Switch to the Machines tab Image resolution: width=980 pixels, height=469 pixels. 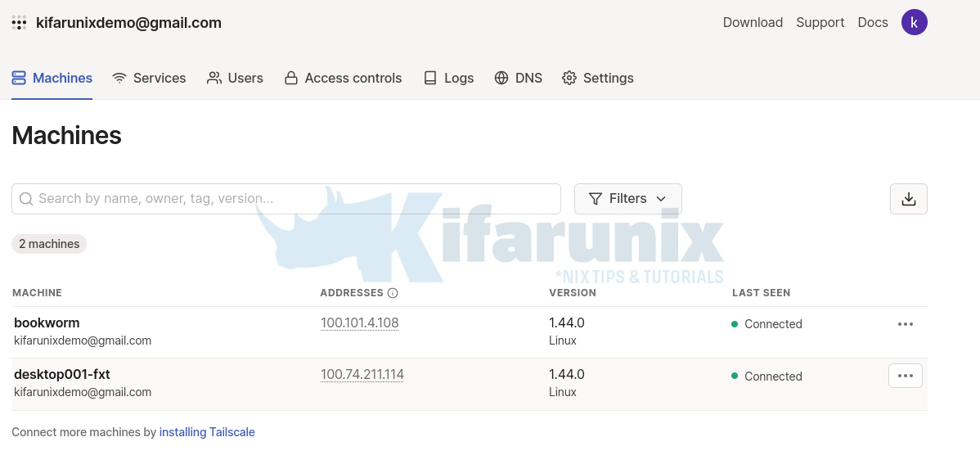tap(52, 79)
